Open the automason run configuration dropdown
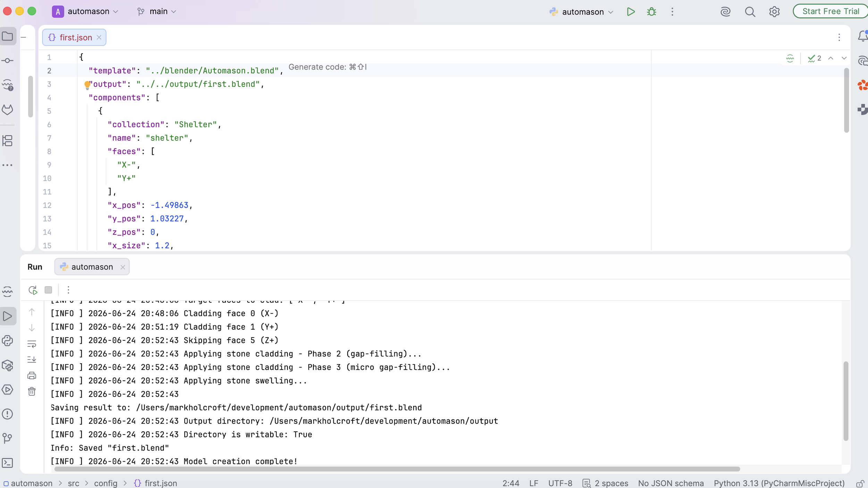The width and height of the screenshot is (868, 488). [582, 12]
